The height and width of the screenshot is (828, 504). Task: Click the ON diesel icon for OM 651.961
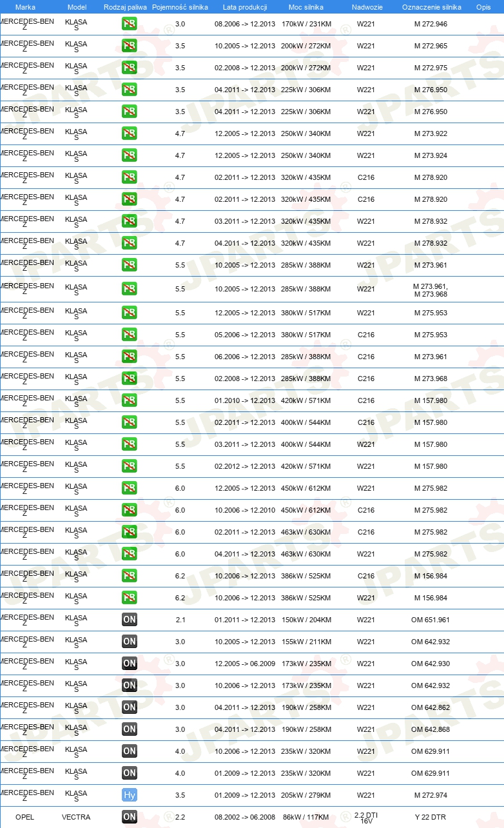(x=130, y=620)
